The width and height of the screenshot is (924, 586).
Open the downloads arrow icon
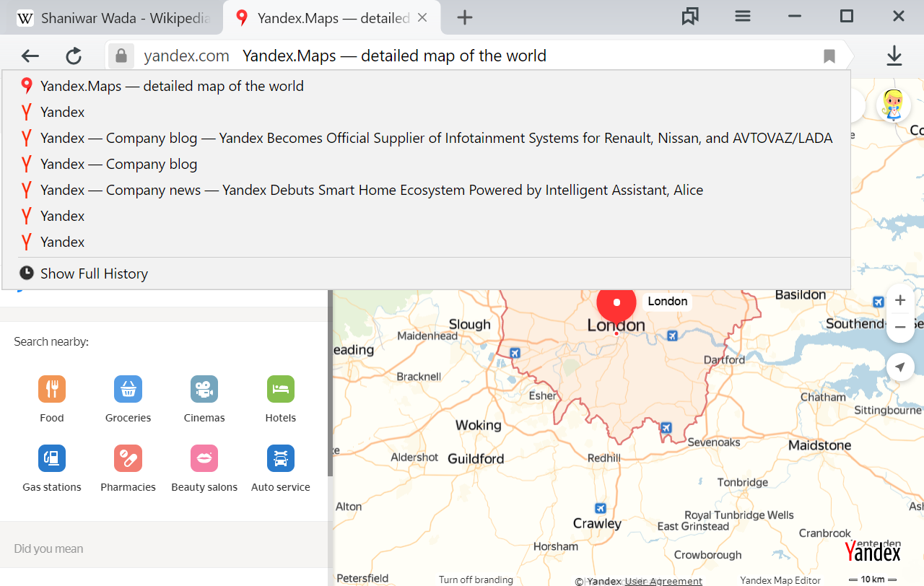[894, 56]
